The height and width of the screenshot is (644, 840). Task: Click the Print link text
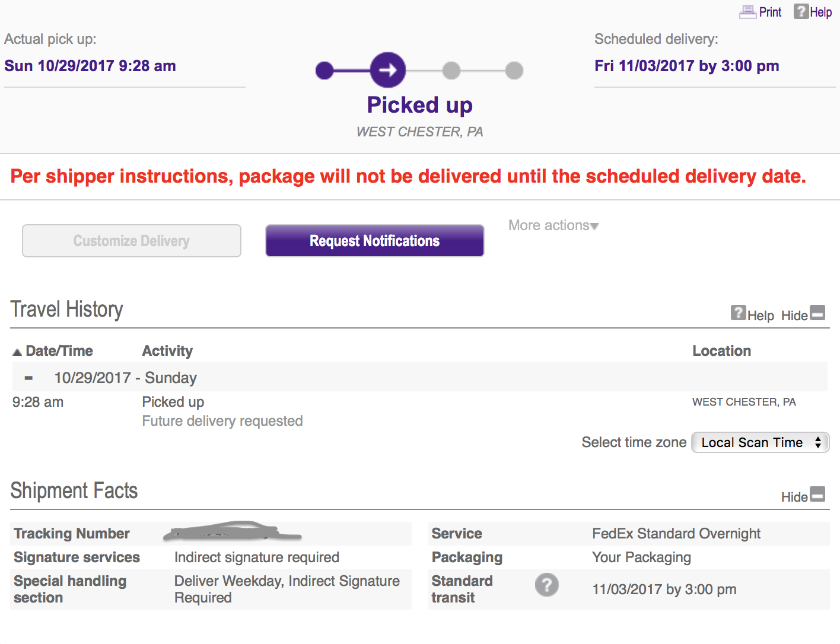[x=770, y=12]
